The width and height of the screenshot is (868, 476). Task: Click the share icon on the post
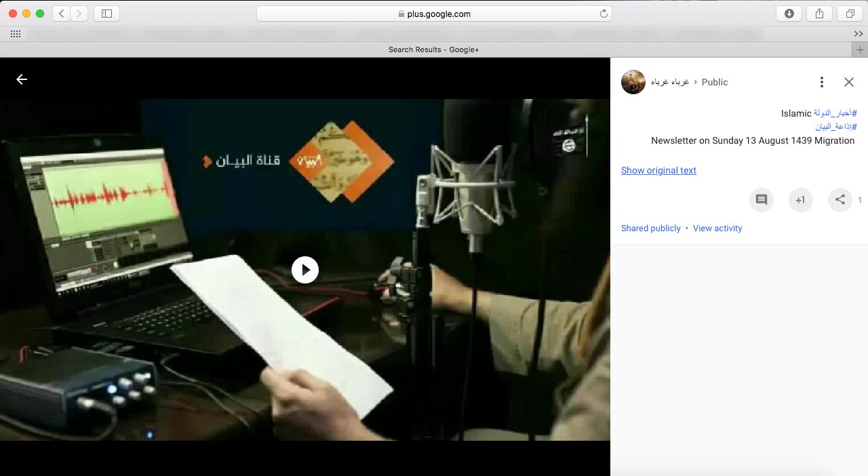point(840,200)
